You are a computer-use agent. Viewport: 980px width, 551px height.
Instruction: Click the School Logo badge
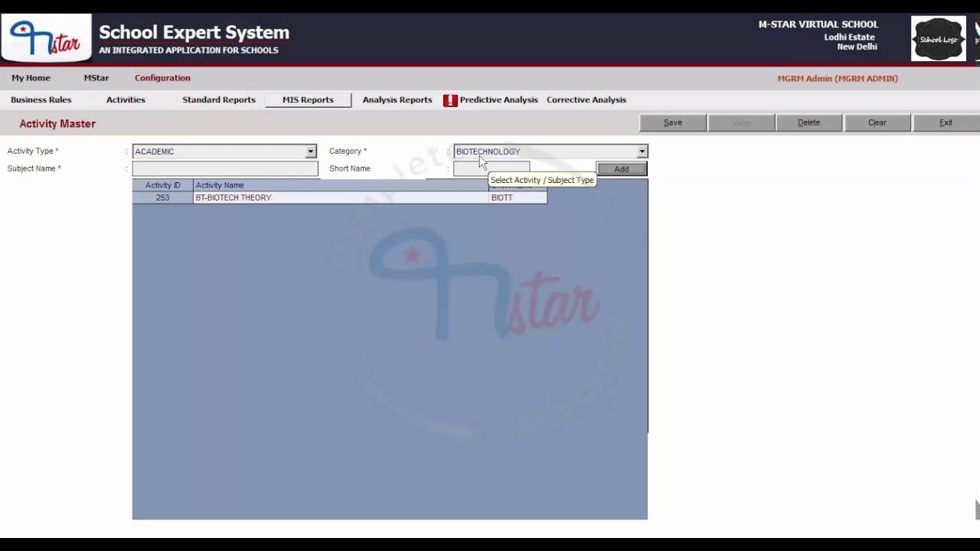[x=939, y=38]
